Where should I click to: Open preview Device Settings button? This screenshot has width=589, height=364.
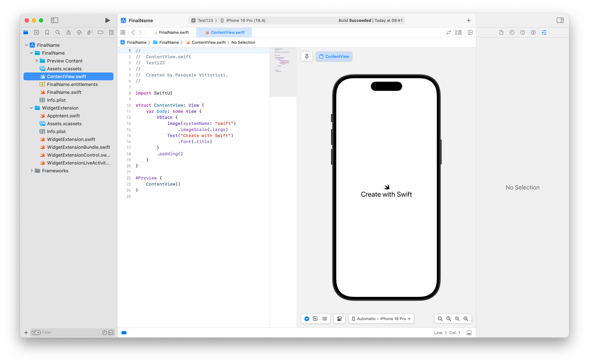coord(339,319)
